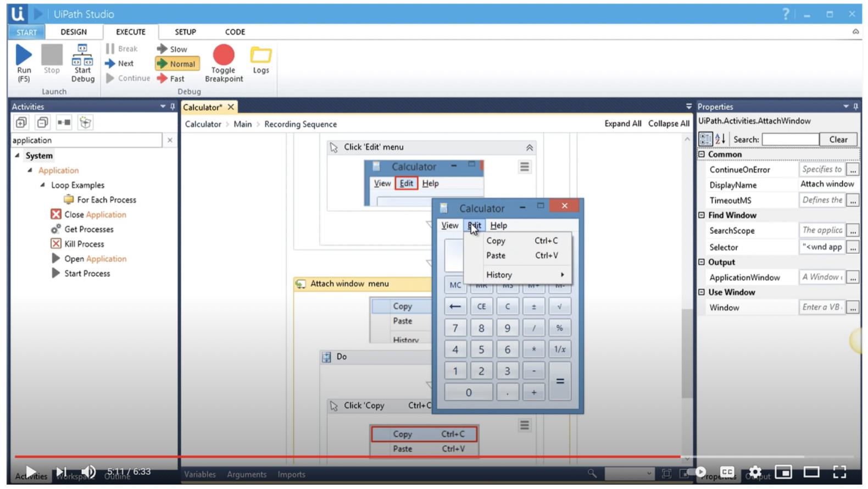868x489 pixels.
Task: Collapse the Application tree node
Action: [x=30, y=170]
